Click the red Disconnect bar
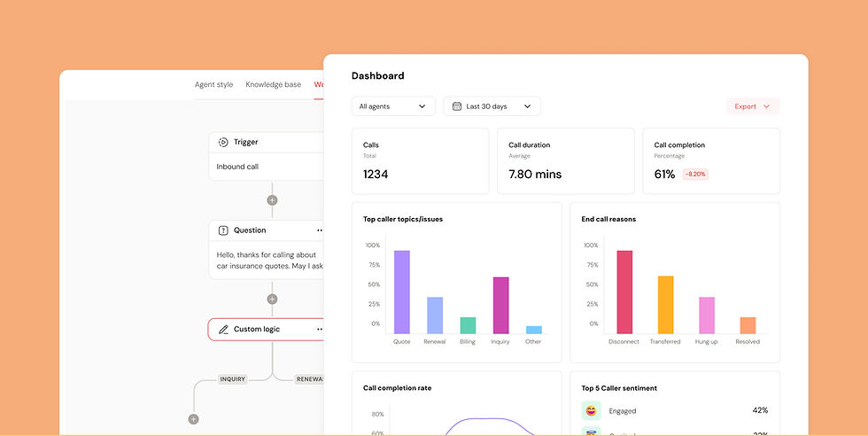Viewport: 868px width, 436px height. tap(624, 292)
